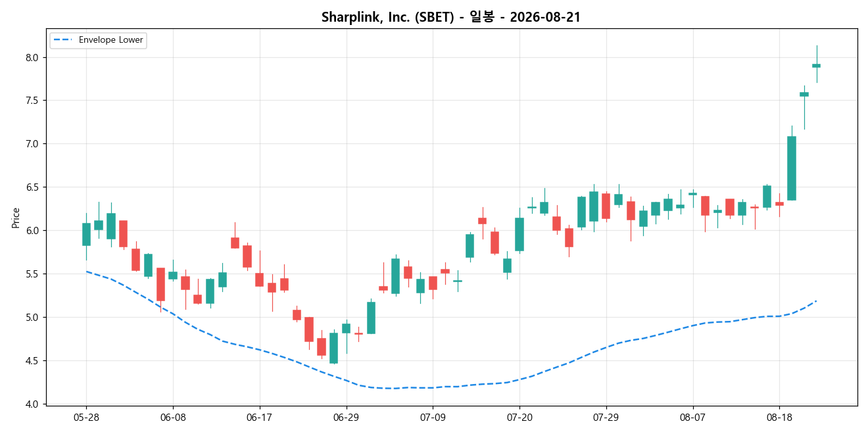Click the 07-29 x-axis date label
868x434 pixels.
(x=606, y=417)
